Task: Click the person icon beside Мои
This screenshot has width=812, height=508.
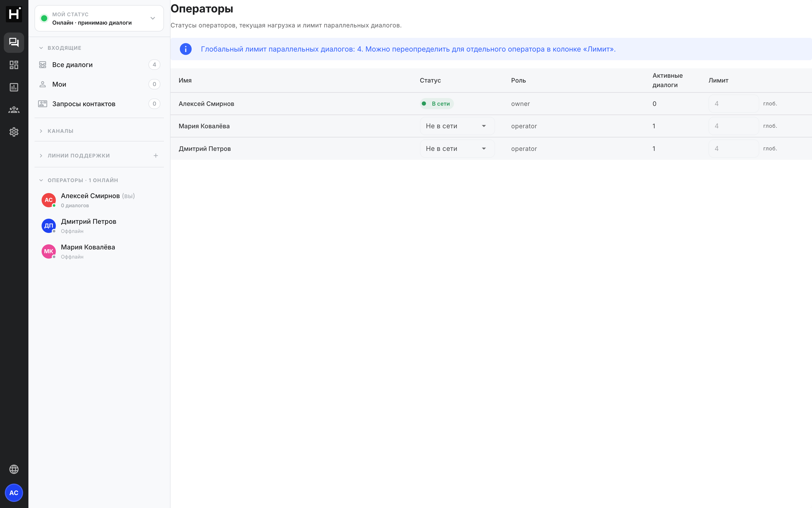Action: click(x=43, y=84)
